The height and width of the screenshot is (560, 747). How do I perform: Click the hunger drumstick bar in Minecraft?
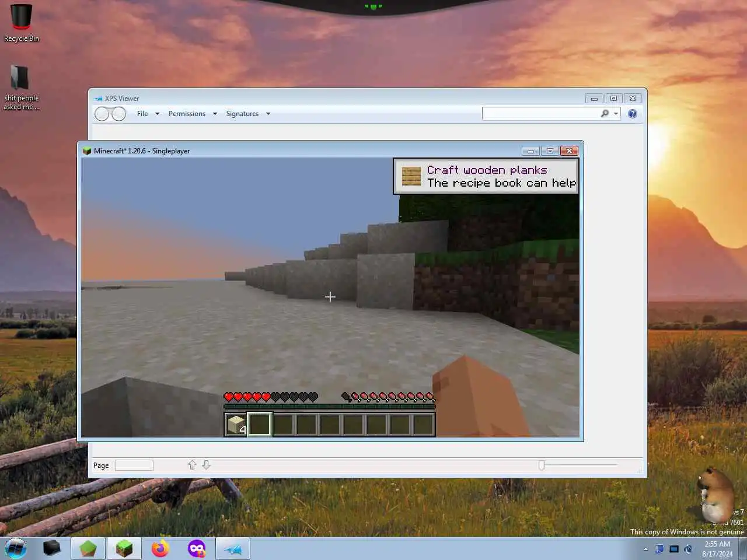(388, 397)
